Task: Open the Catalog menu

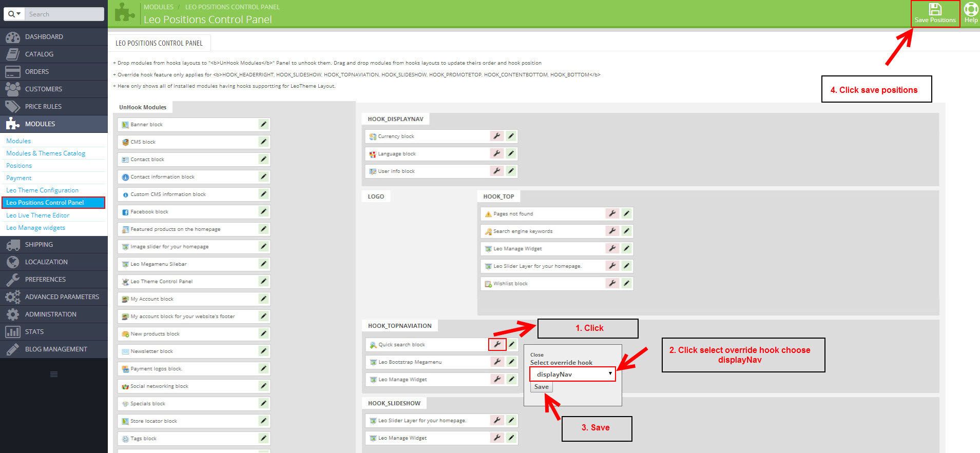Action: pos(54,54)
